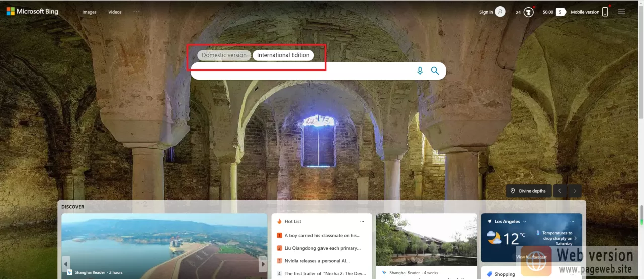Image resolution: width=644 pixels, height=279 pixels.
Task: Start voice search with the microphone
Action: 420,71
